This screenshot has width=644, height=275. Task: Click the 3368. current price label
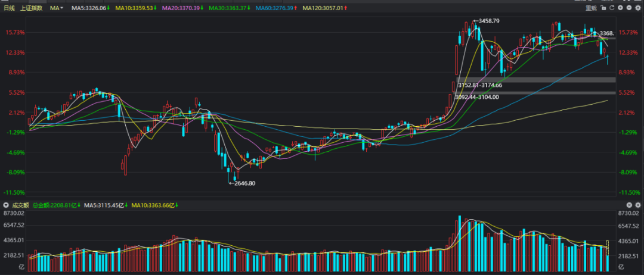[x=607, y=33]
